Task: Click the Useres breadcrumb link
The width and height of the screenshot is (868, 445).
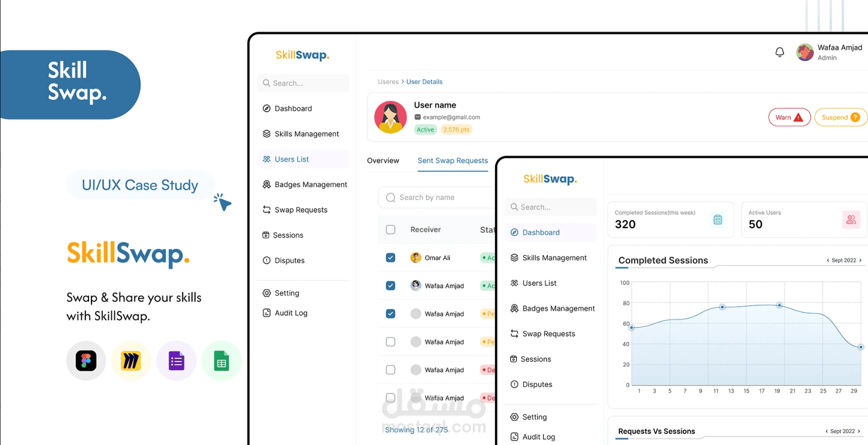Action: point(388,82)
